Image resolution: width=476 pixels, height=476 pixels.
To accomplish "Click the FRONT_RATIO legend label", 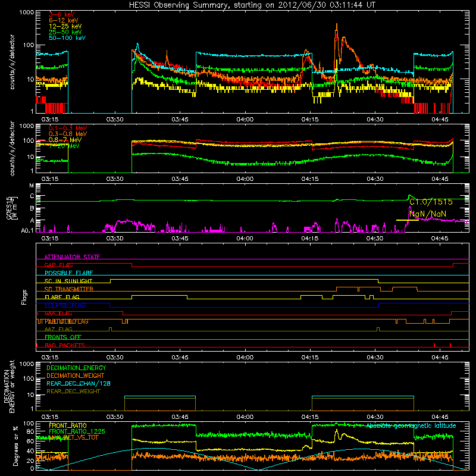I will coord(68,425).
